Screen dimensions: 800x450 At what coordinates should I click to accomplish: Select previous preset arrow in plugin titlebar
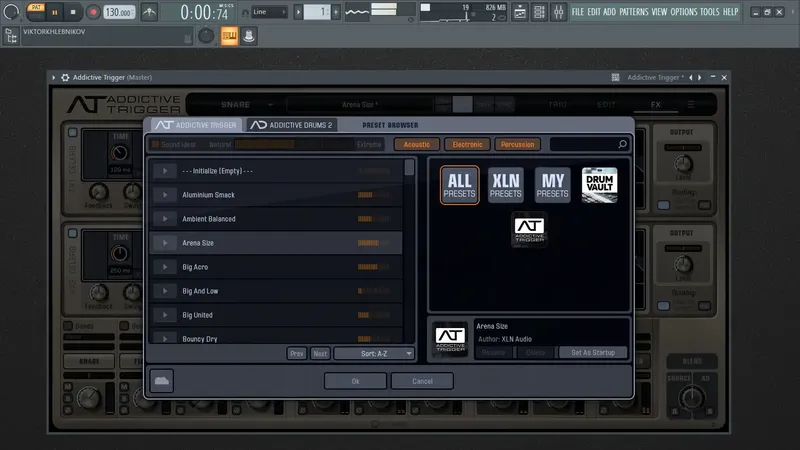coord(691,78)
